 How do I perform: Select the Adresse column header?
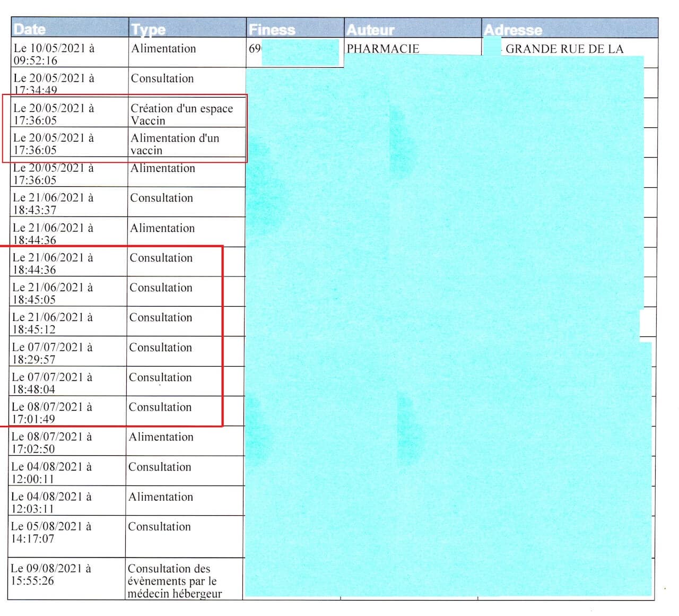coord(513,30)
